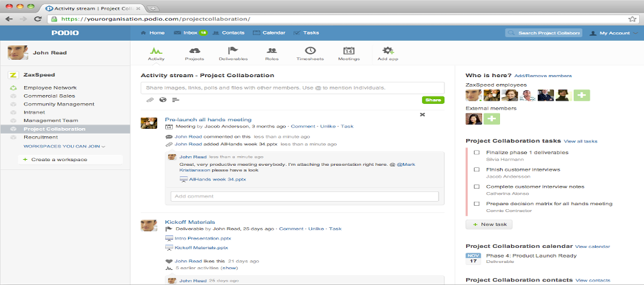Open the Timesheets clock icon
This screenshot has width=644, height=285.
[x=310, y=50]
